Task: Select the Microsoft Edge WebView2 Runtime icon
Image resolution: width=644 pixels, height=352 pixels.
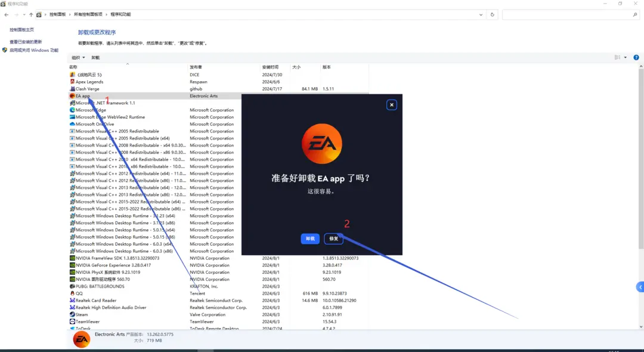Action: coord(72,117)
